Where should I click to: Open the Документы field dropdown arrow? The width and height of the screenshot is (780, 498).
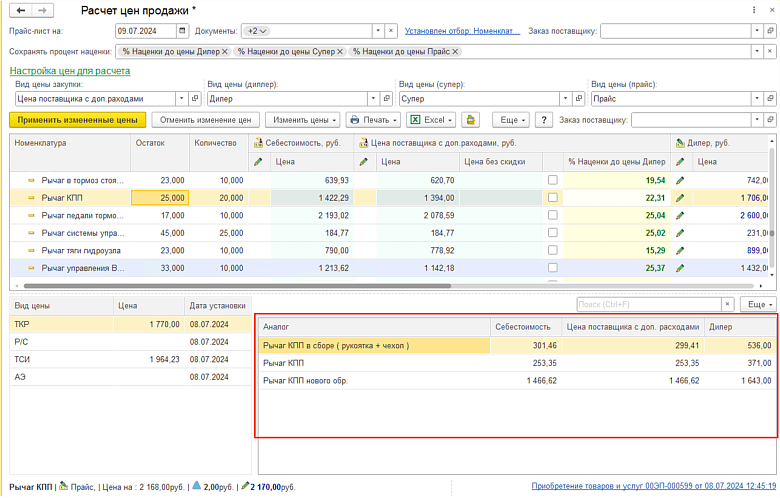click(x=378, y=31)
